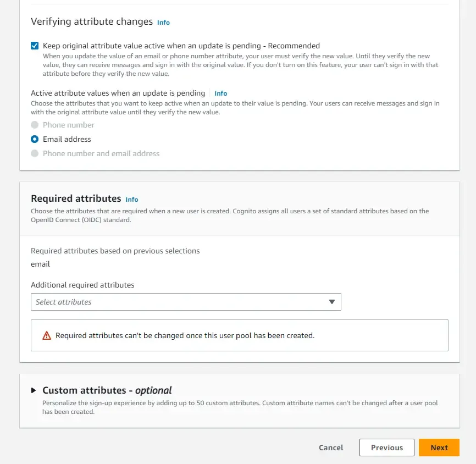Open the Select attributes dropdown
476x464 pixels.
[186, 302]
